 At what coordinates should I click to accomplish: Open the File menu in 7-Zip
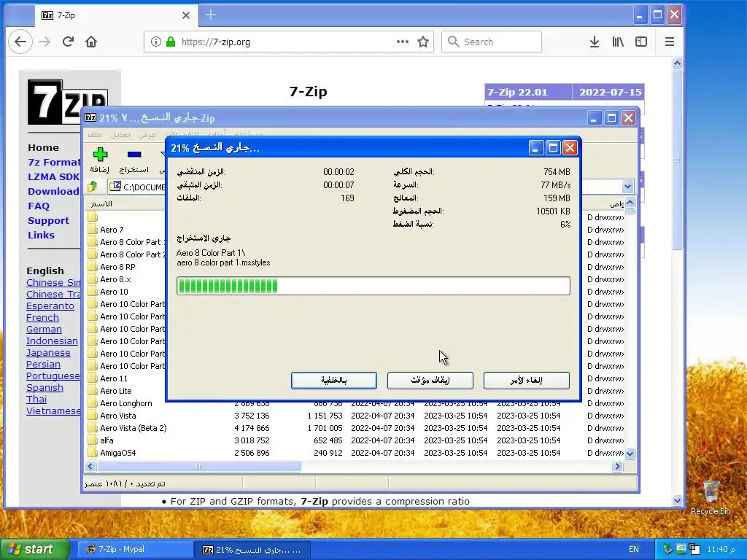point(94,135)
